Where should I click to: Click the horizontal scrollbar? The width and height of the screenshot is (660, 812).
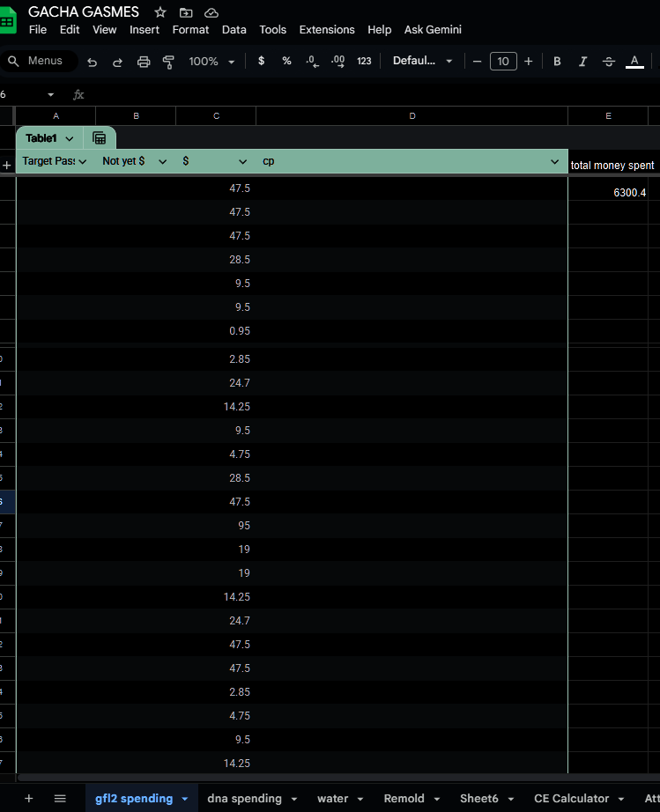coord(337,778)
